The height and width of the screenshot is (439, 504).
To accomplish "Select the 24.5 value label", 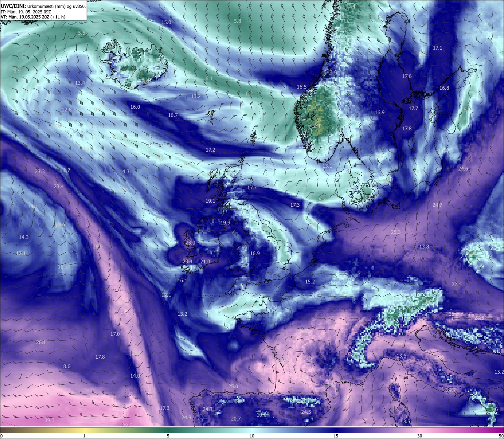I will [306, 412].
